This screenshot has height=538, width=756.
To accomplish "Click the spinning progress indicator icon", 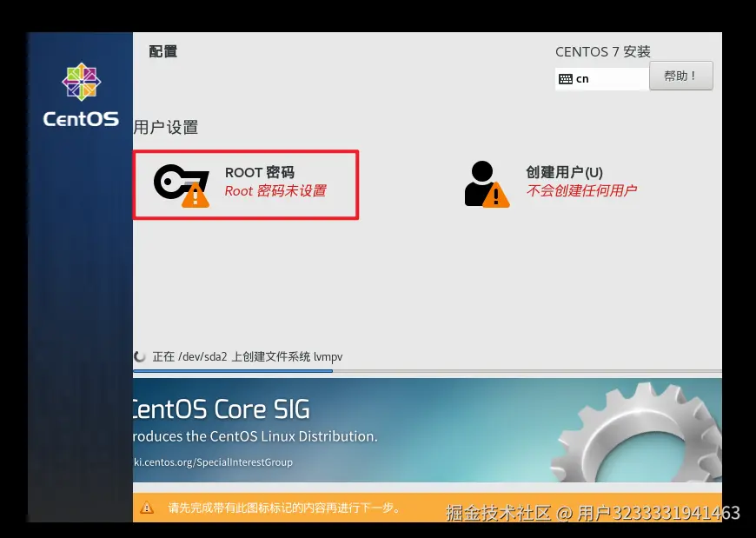I will (x=139, y=356).
